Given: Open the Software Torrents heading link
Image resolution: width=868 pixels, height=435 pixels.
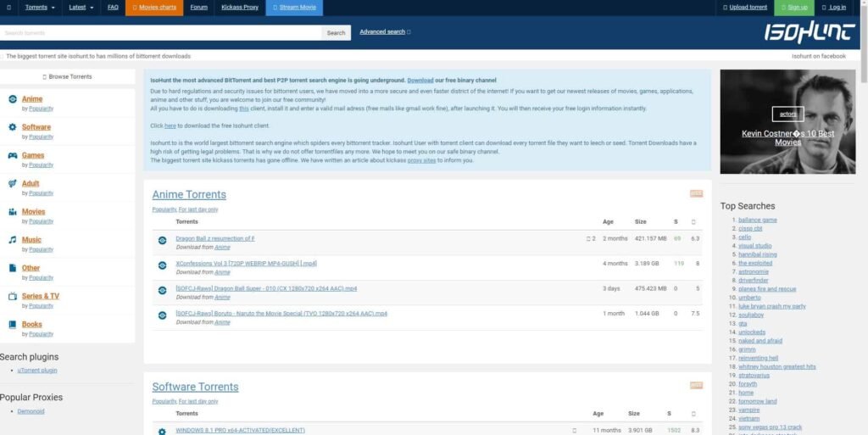Looking at the screenshot, I should click(195, 387).
